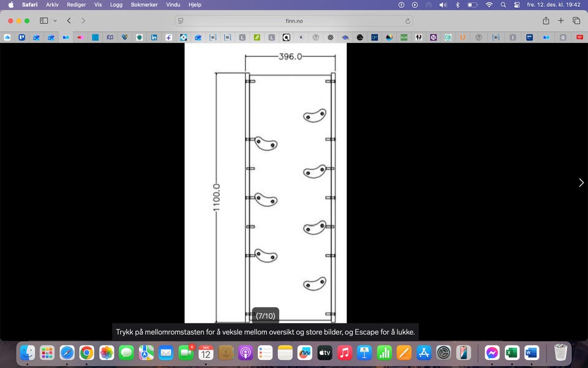
Task: Open the Vis menu
Action: pyautogui.click(x=98, y=5)
